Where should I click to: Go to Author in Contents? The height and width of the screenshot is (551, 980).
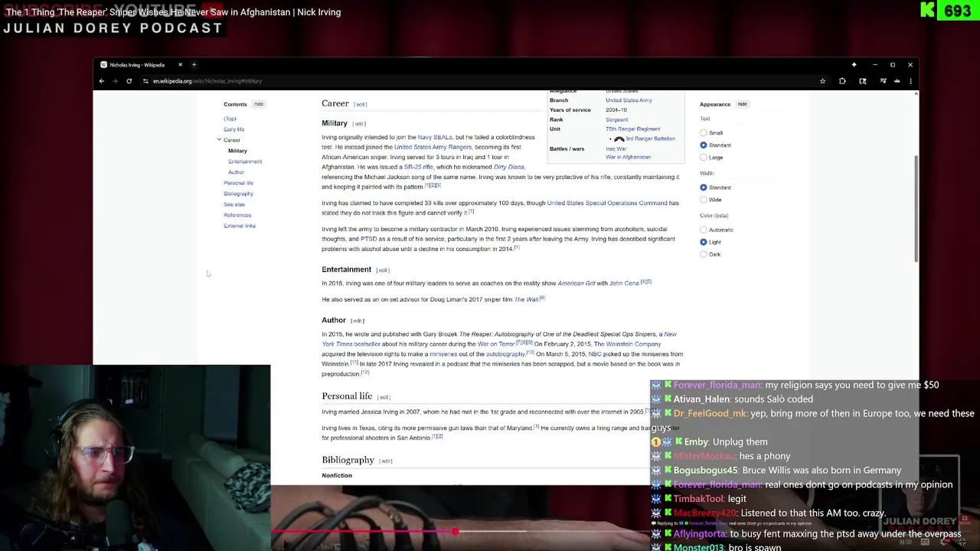(236, 172)
